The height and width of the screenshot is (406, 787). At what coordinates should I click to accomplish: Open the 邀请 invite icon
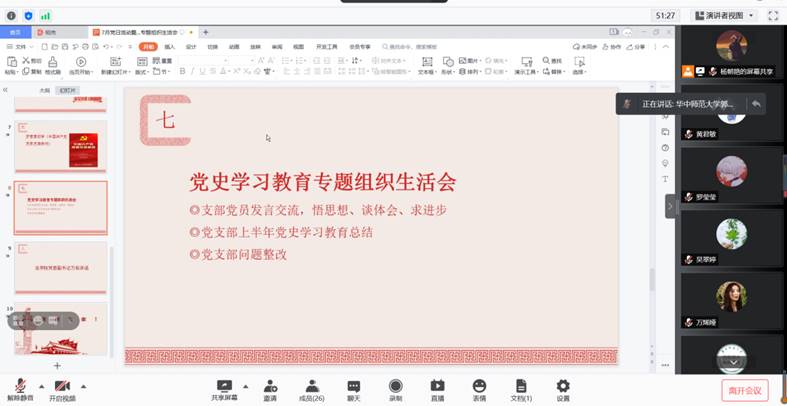coord(270,388)
